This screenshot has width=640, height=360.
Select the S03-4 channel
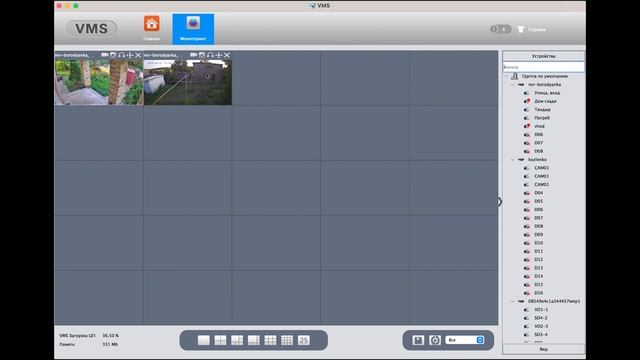coord(541,335)
